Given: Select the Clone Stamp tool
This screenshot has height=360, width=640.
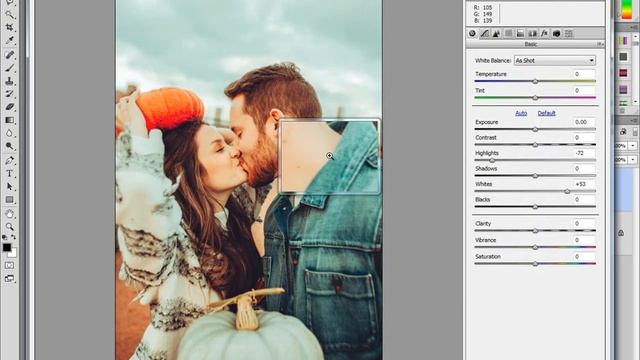Looking at the screenshot, I should click(9, 81).
